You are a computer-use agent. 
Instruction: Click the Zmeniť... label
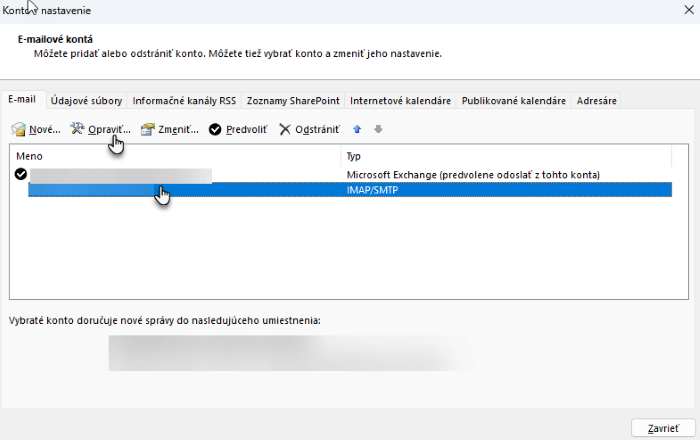tap(179, 129)
